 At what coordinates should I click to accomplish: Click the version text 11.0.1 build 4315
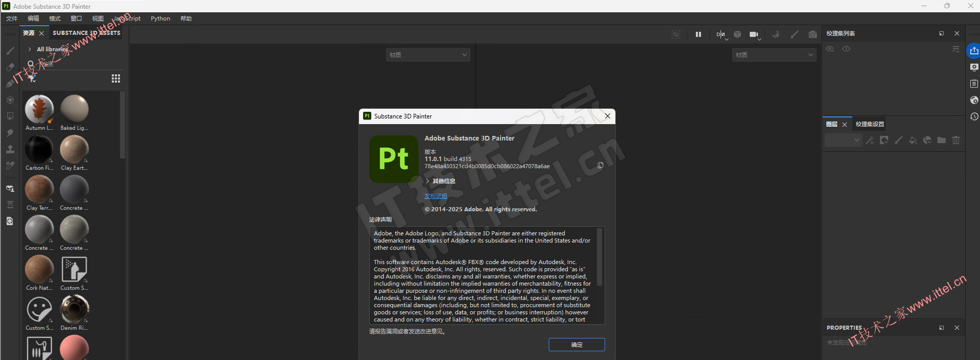pos(448,159)
